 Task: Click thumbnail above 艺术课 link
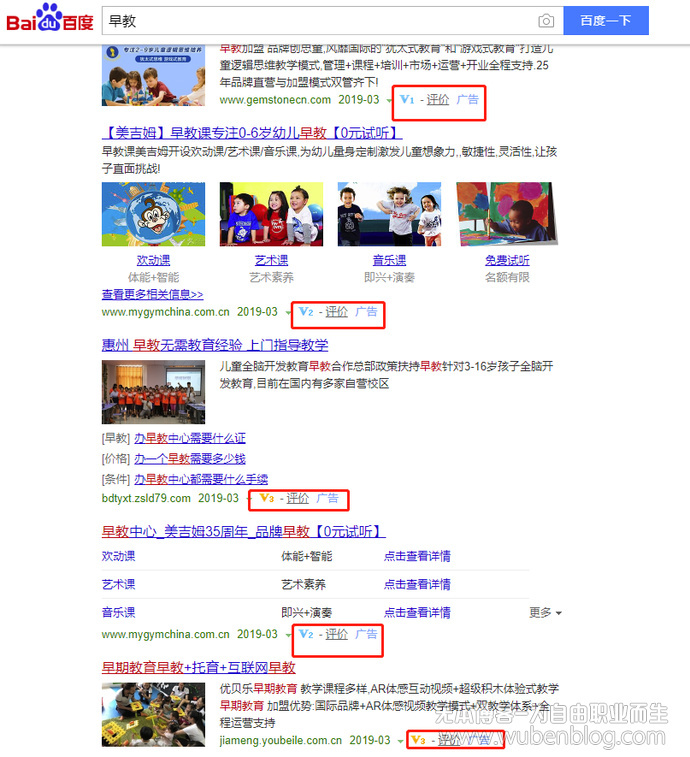(271, 214)
